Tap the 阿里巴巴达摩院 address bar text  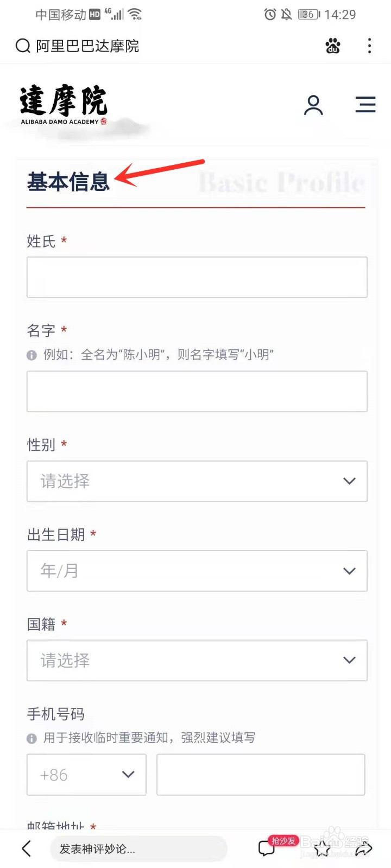[87, 46]
